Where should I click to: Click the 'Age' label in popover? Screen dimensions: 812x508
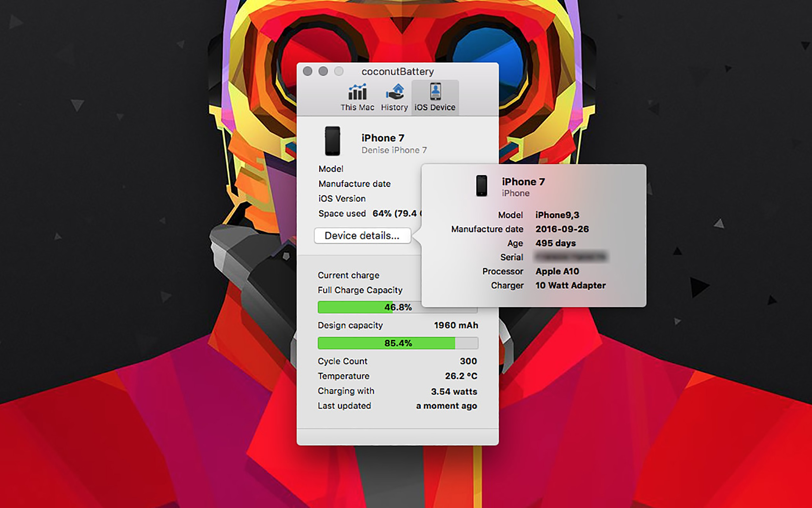tap(515, 244)
